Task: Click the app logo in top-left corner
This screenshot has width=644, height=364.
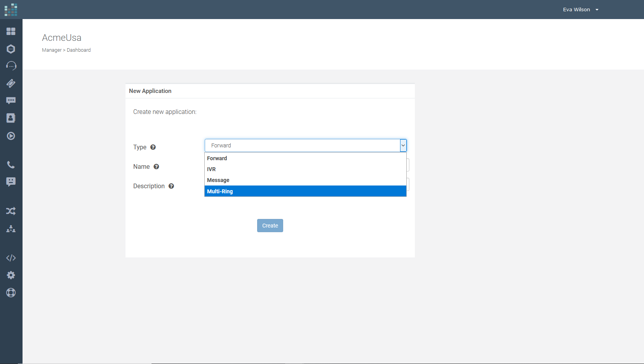Action: [x=11, y=10]
